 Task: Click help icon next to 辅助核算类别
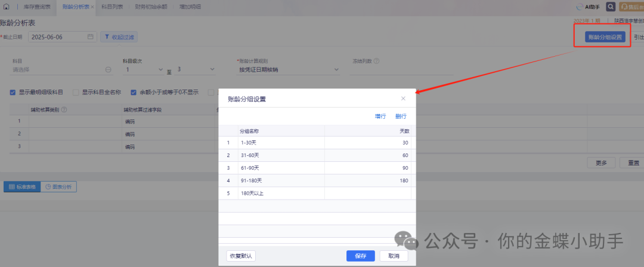coord(64,109)
